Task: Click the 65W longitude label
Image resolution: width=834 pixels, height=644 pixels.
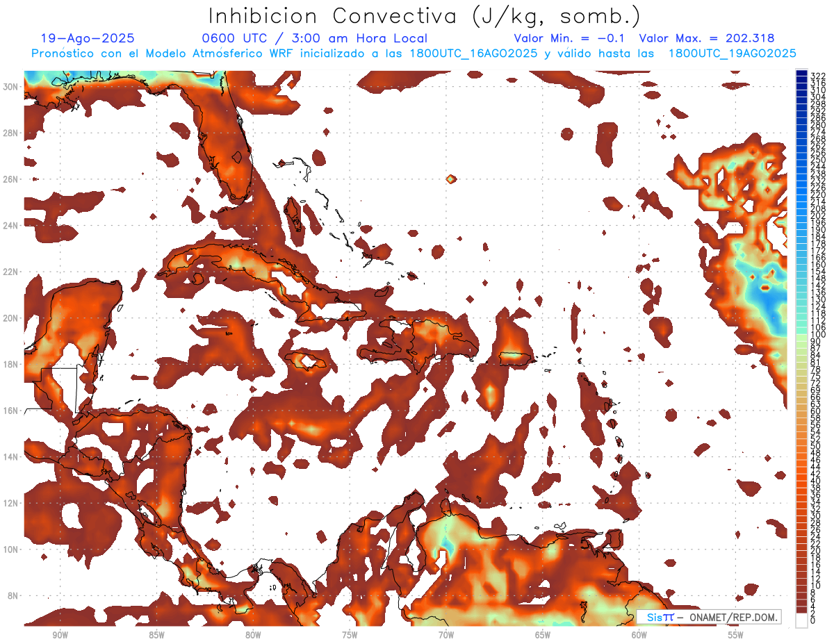Action: 543,636
